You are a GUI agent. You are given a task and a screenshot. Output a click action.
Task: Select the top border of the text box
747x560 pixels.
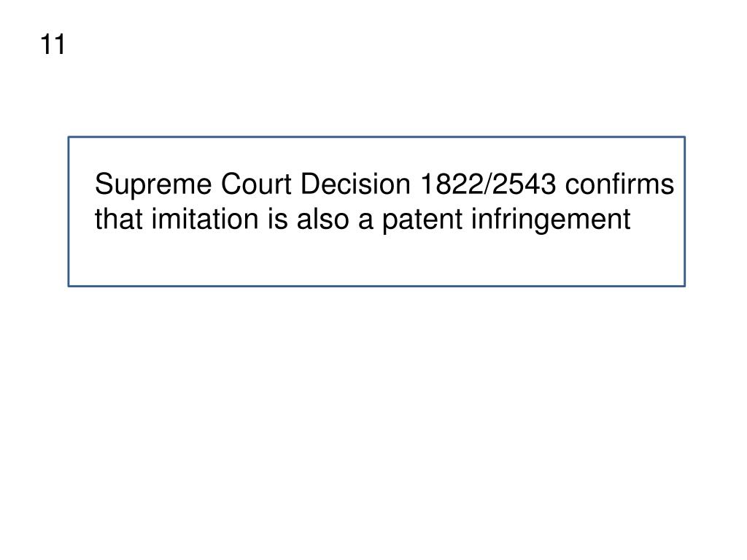(x=376, y=137)
